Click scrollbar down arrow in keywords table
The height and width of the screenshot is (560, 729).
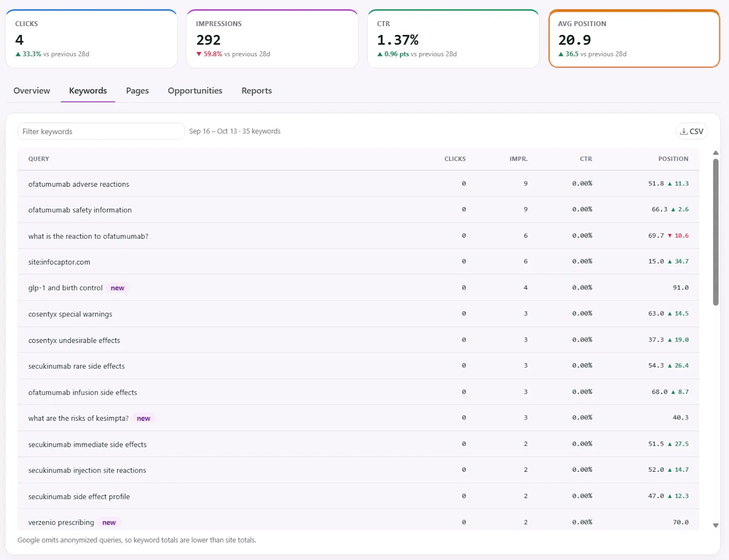[x=716, y=525]
